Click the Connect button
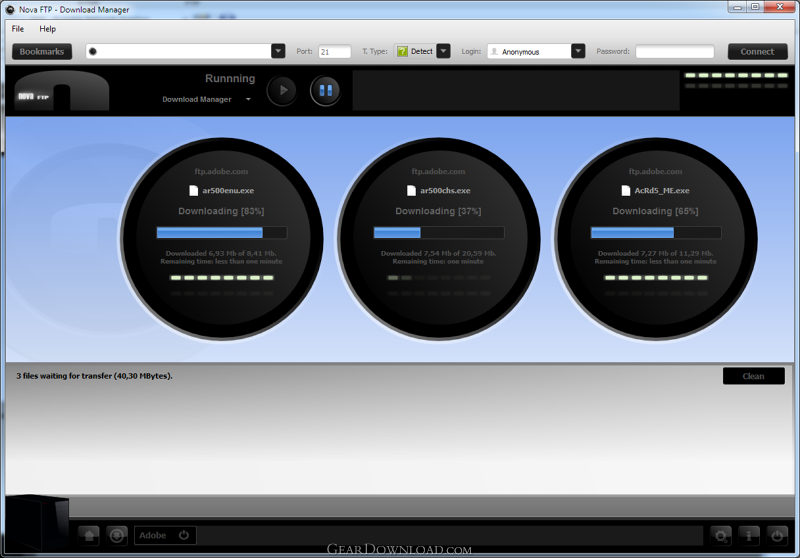This screenshot has height=558, width=800. point(757,52)
